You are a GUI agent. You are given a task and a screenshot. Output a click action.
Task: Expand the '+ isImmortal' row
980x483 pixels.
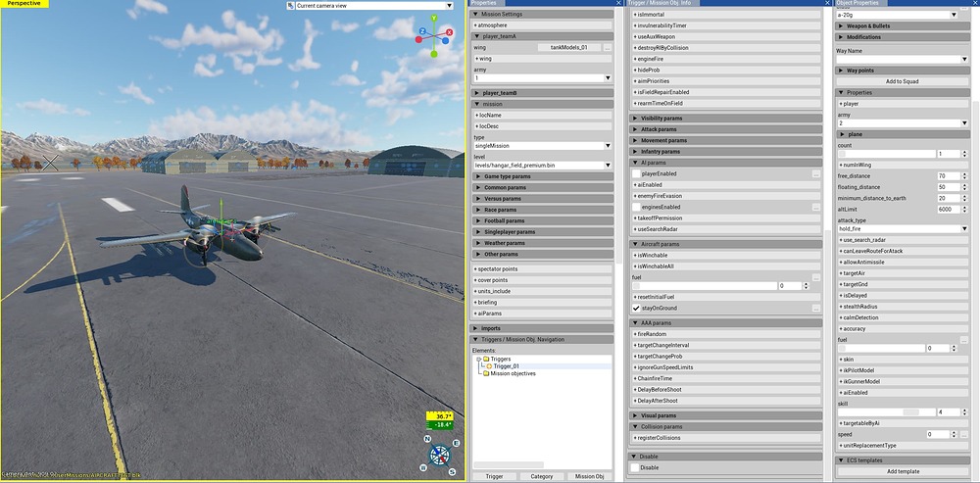(726, 15)
